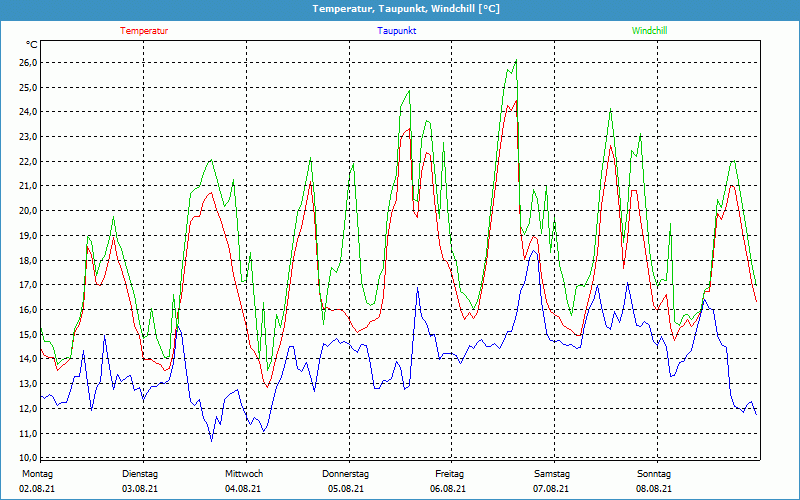Viewport: 800px width, 500px height.
Task: Click the 10,0 axis value
Action: pyautogui.click(x=28, y=457)
